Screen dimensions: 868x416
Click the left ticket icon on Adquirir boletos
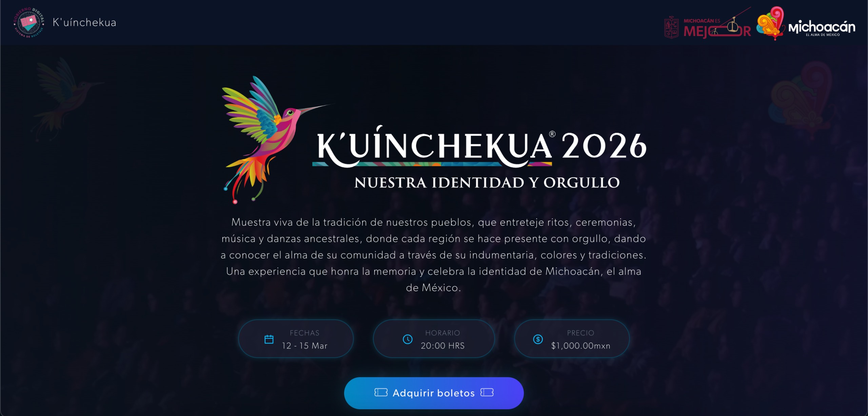point(381,393)
